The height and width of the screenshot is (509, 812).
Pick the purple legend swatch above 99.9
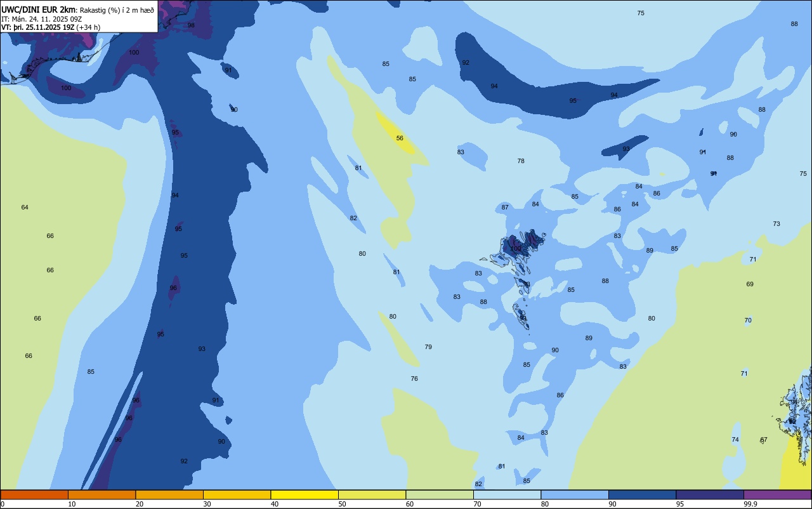point(777,494)
